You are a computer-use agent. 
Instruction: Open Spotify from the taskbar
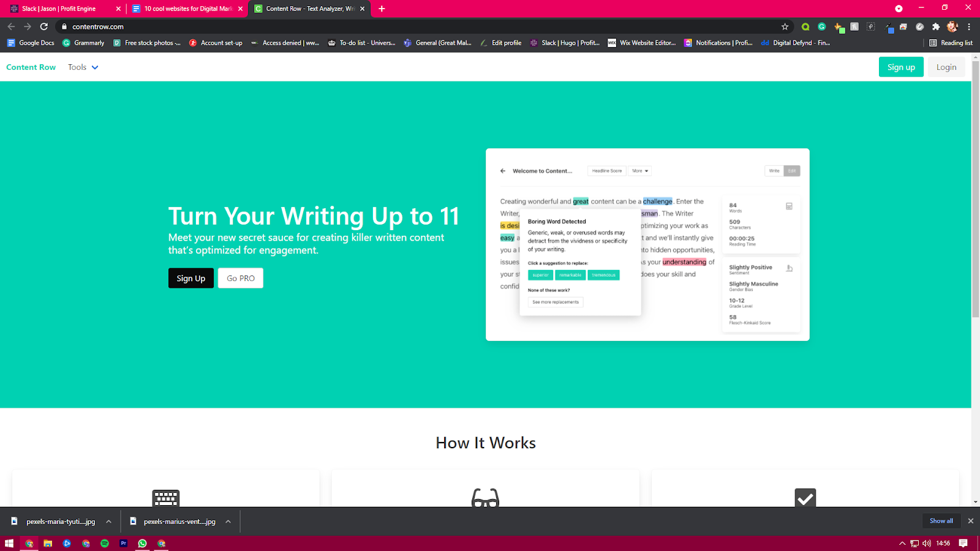[105, 543]
